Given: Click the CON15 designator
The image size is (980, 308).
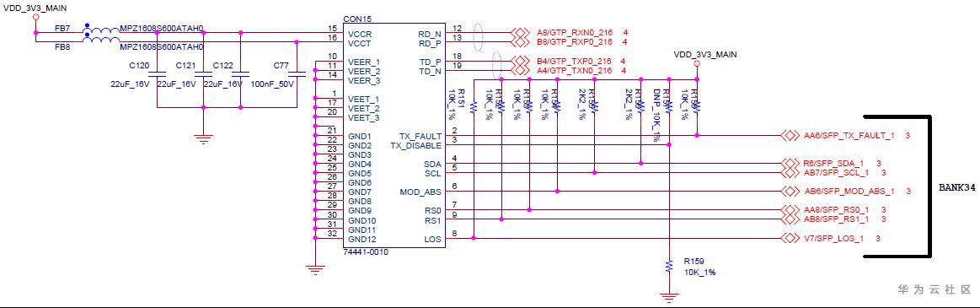Looking at the screenshot, I should point(357,19).
